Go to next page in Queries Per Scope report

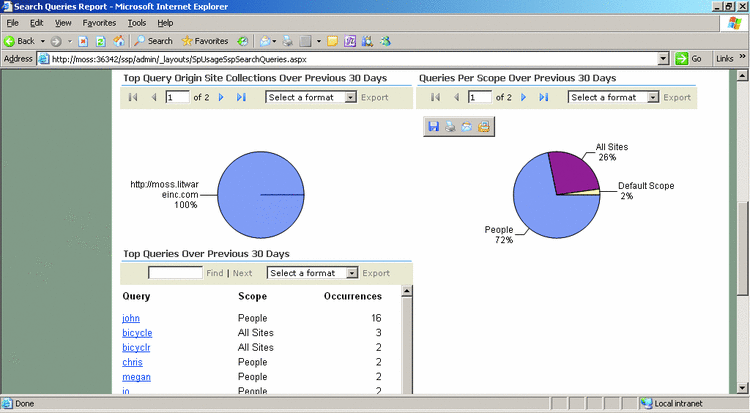point(523,97)
